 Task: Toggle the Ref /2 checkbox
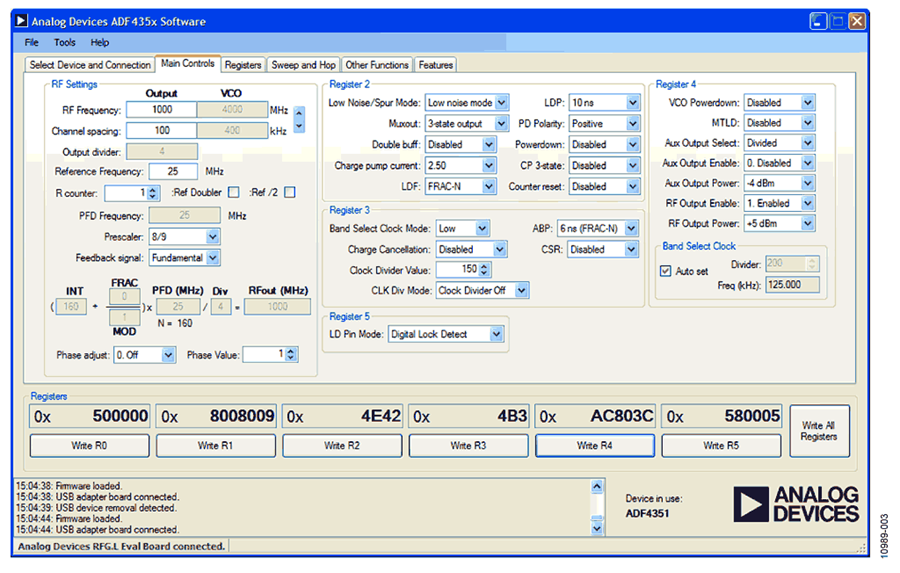click(x=290, y=193)
